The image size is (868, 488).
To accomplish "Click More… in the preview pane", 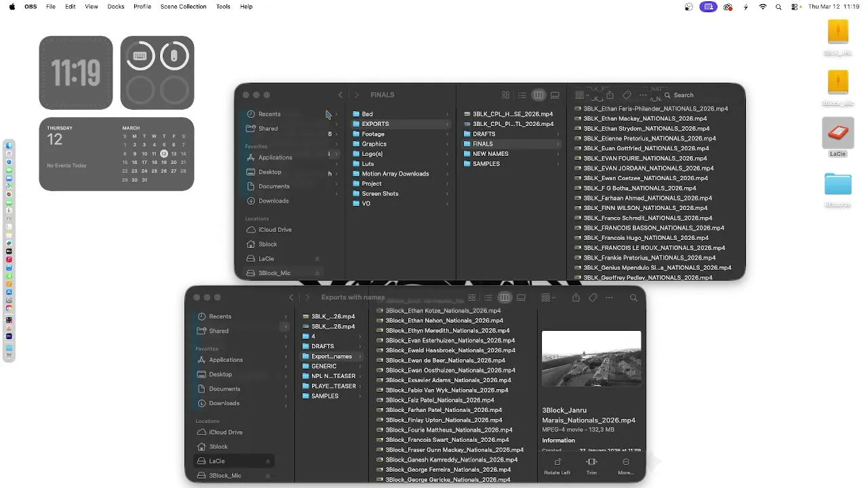I will coord(625,466).
